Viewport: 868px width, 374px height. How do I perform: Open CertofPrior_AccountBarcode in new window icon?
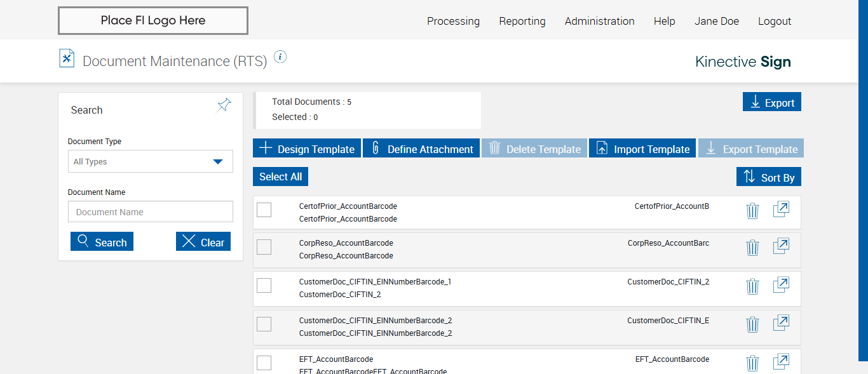(781, 209)
